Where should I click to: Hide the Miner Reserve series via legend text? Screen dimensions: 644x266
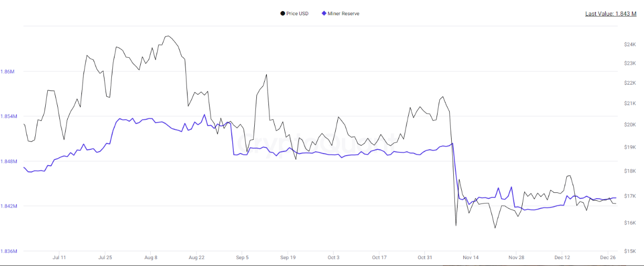[x=344, y=14]
